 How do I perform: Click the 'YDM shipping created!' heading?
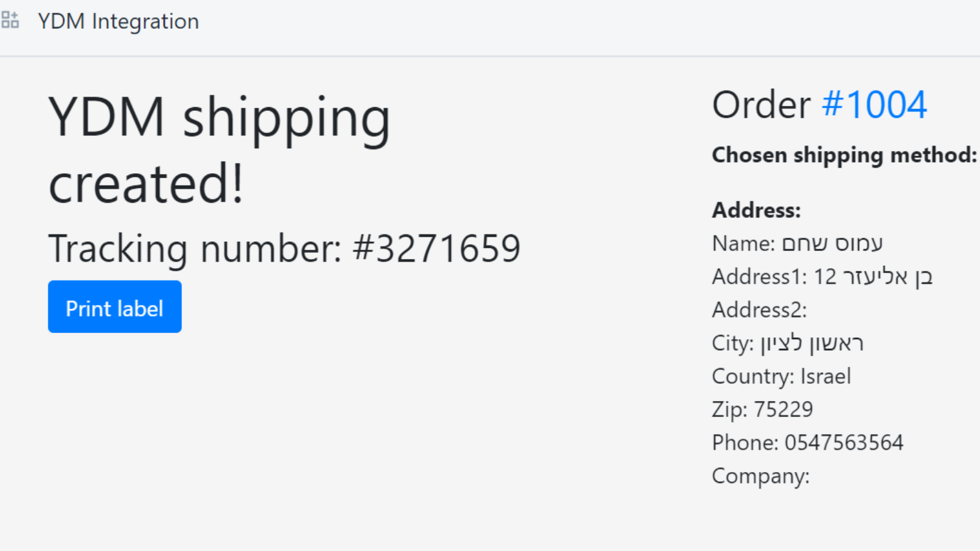219,149
